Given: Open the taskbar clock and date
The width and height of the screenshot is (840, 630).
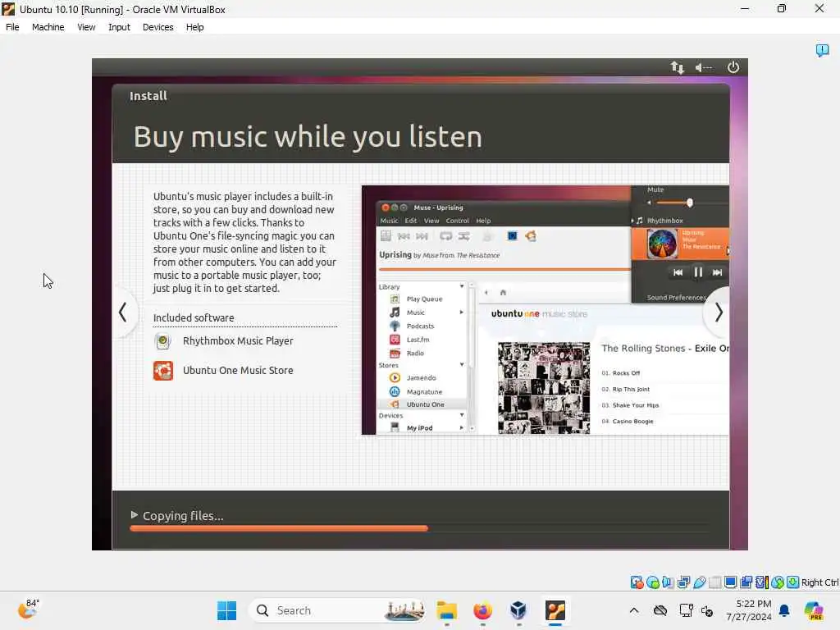Looking at the screenshot, I should [x=748, y=610].
